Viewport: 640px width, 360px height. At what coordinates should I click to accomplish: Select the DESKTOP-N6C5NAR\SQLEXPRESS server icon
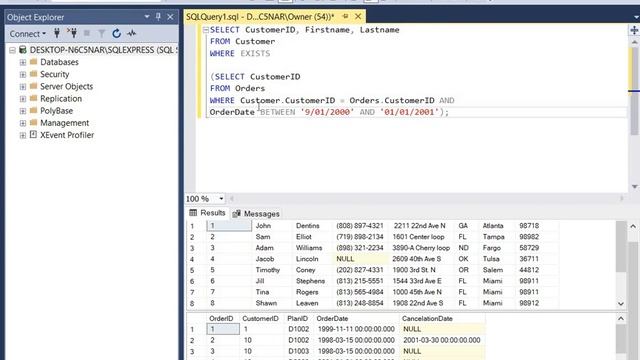click(23, 50)
